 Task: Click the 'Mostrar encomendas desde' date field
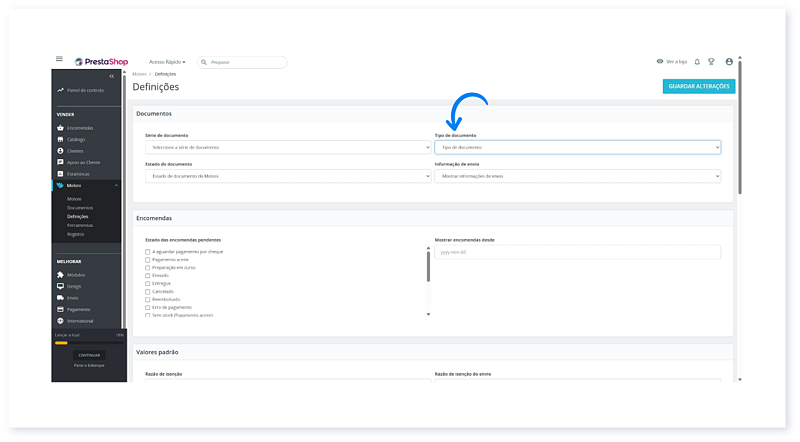point(577,252)
